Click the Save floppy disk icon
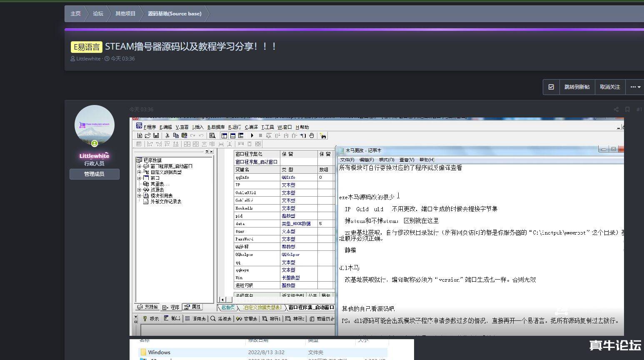This screenshot has width=644, height=360. coord(156,135)
